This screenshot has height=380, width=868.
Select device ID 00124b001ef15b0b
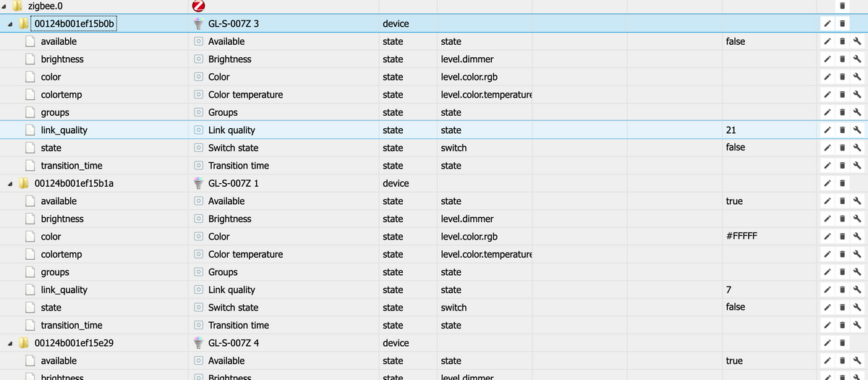point(75,24)
